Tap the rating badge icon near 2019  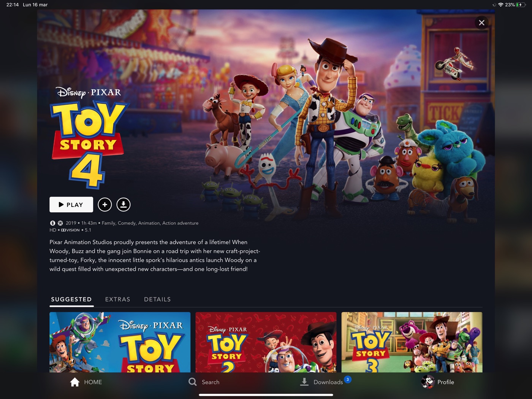(52, 223)
